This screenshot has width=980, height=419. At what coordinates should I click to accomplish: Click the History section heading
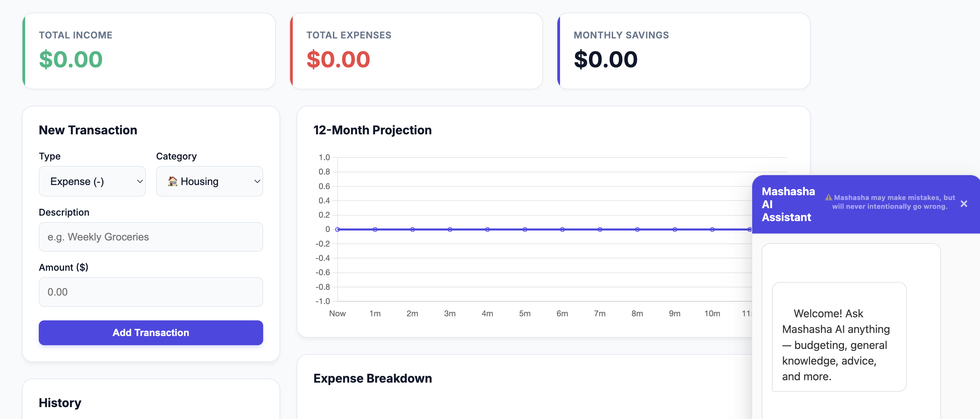(60, 403)
